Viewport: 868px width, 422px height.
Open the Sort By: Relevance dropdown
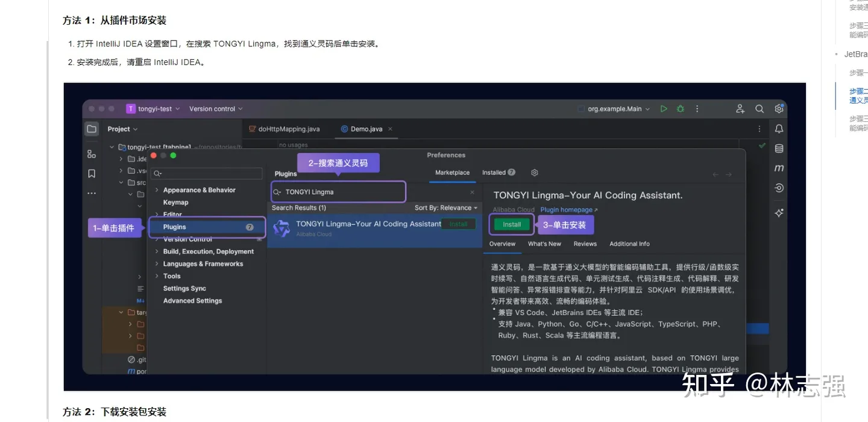[x=446, y=208]
